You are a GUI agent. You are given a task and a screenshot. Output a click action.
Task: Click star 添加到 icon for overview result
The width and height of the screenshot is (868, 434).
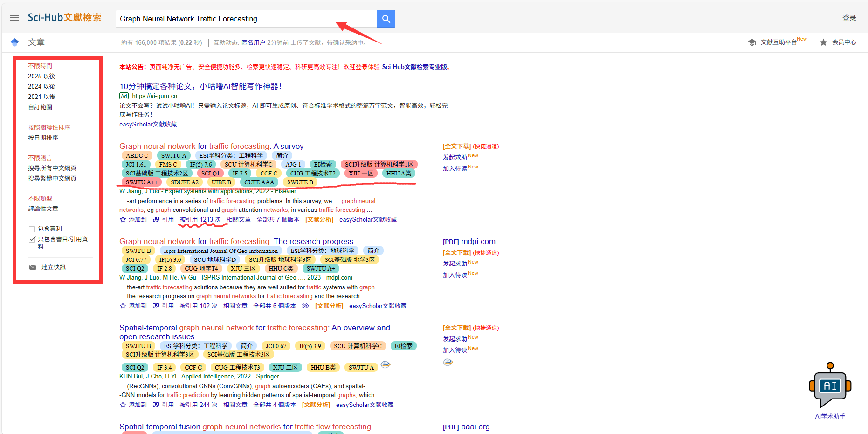[x=123, y=405]
